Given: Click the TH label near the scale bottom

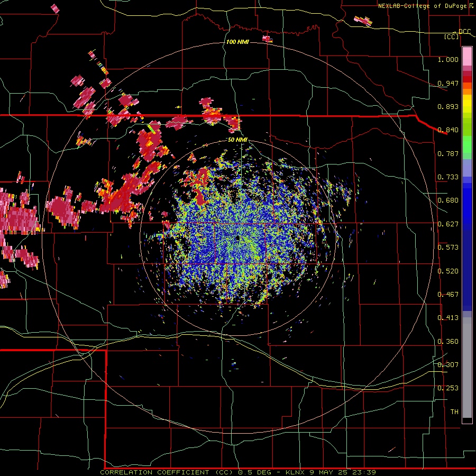Looking at the screenshot, I should point(454,412).
